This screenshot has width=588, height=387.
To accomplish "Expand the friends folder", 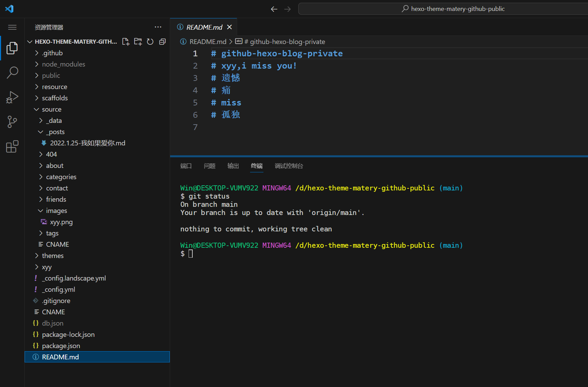I will (97, 199).
